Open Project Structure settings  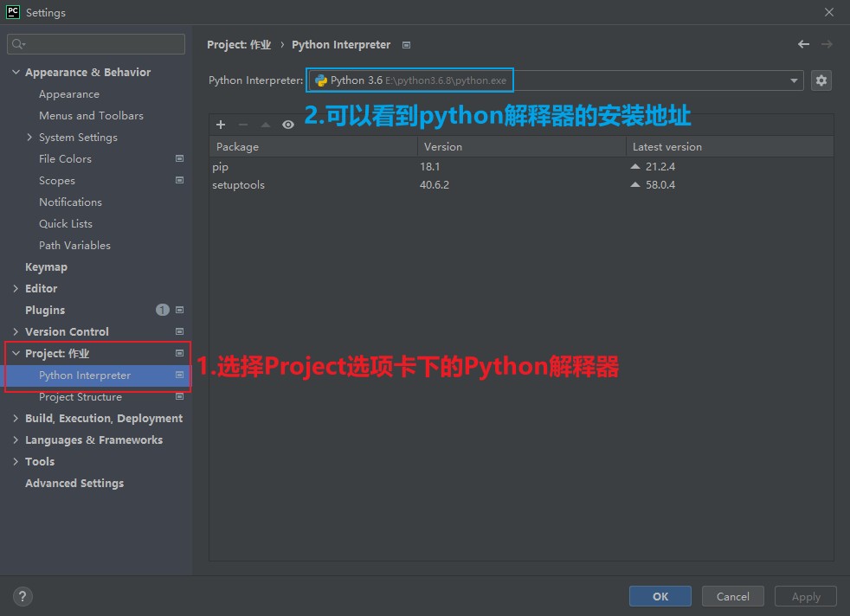click(80, 397)
